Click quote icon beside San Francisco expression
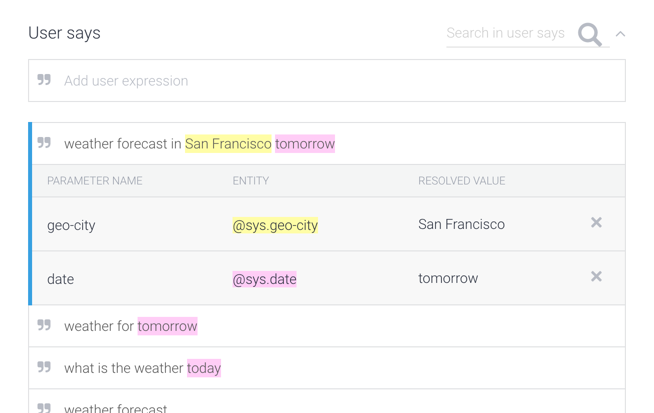 pyautogui.click(x=44, y=143)
